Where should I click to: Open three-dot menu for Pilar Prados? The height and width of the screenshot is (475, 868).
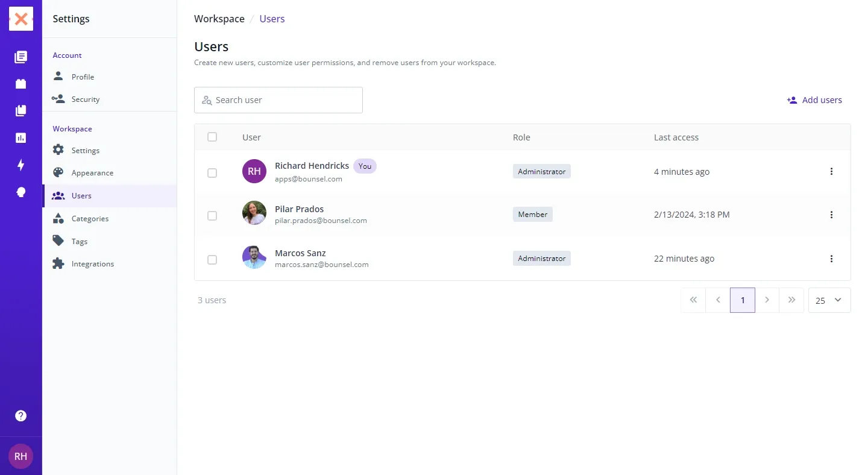[831, 215]
